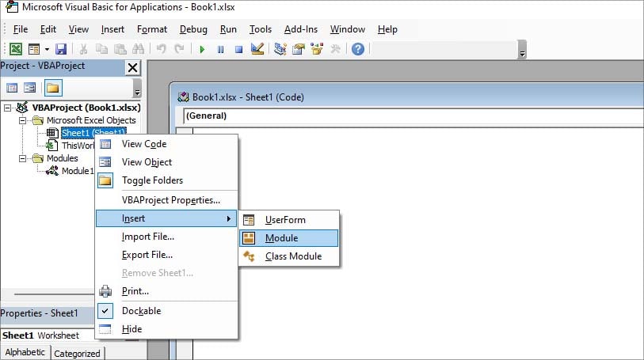This screenshot has width=644, height=360.
Task: Switch to the Alphabetic properties tab
Action: [25, 352]
